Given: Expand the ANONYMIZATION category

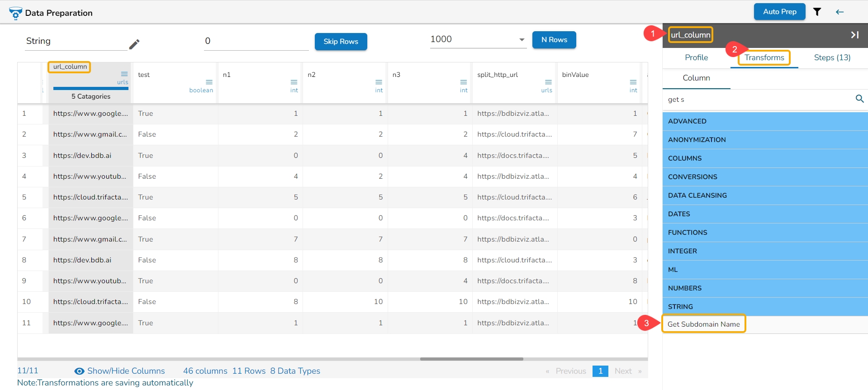Looking at the screenshot, I should coord(765,140).
